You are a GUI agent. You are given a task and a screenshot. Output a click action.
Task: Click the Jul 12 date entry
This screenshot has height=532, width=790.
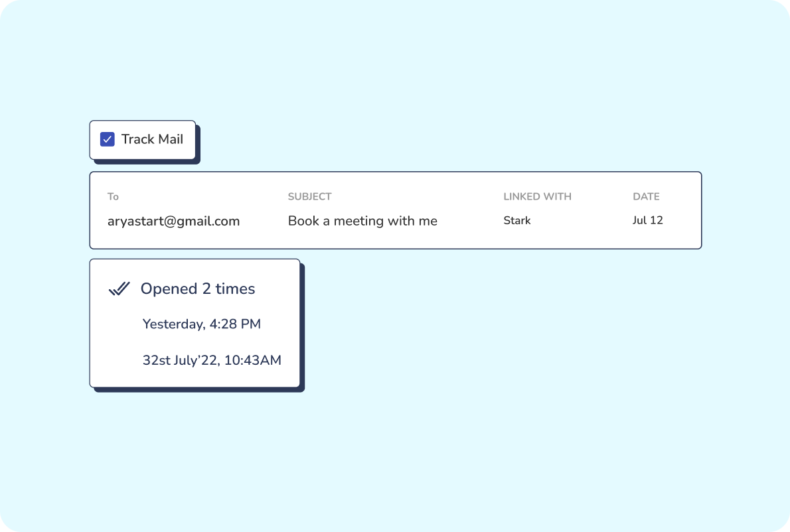(x=647, y=220)
